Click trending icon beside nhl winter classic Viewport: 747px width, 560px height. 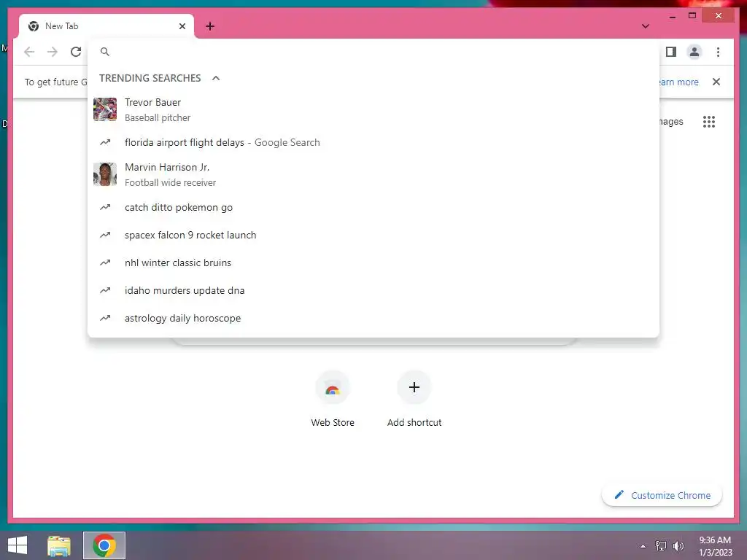(x=105, y=262)
